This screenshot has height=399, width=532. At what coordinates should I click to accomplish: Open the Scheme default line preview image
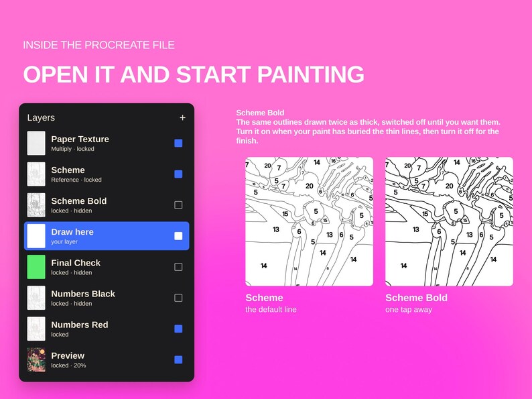(309, 221)
